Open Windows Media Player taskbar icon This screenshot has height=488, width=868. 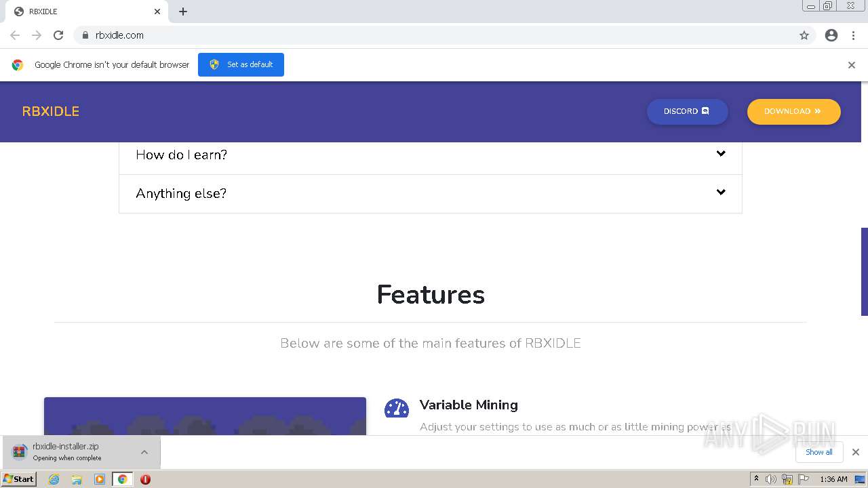[100, 479]
